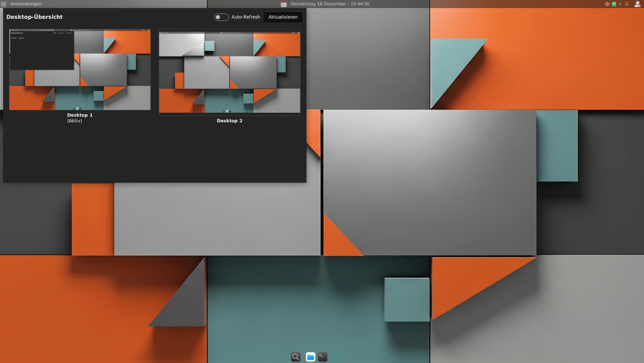
Task: Open the Files app from the dock
Action: click(x=310, y=356)
